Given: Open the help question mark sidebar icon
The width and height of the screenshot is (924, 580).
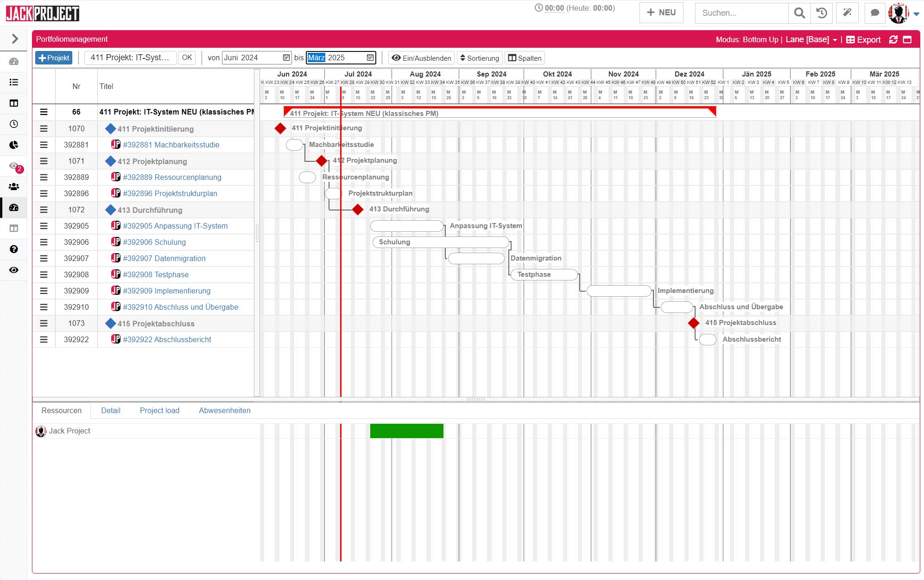Looking at the screenshot, I should pos(14,249).
